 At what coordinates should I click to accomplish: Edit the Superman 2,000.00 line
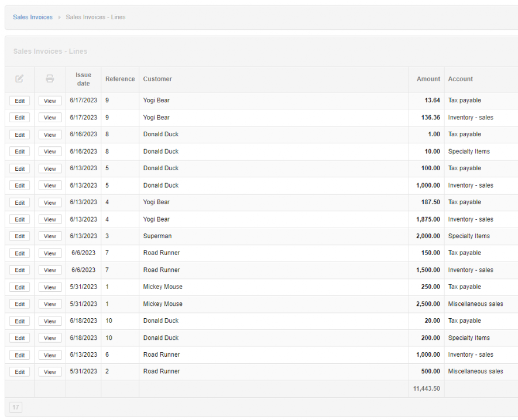click(x=19, y=236)
